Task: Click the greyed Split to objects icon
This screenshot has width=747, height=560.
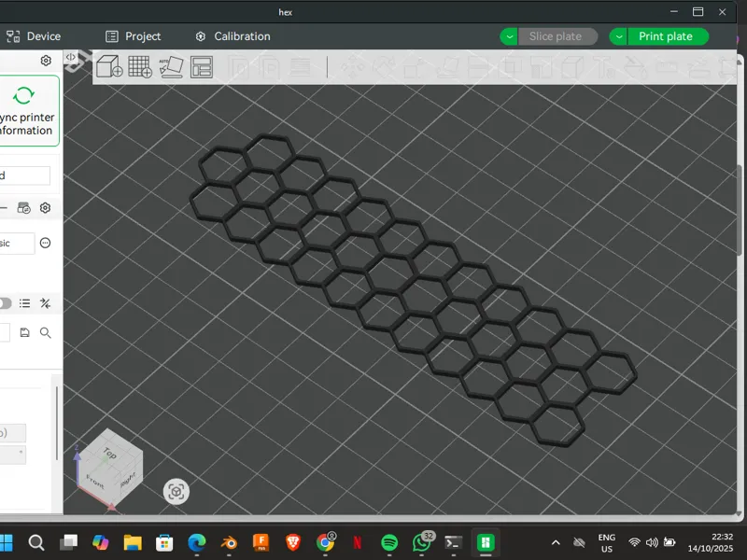Action: point(238,67)
